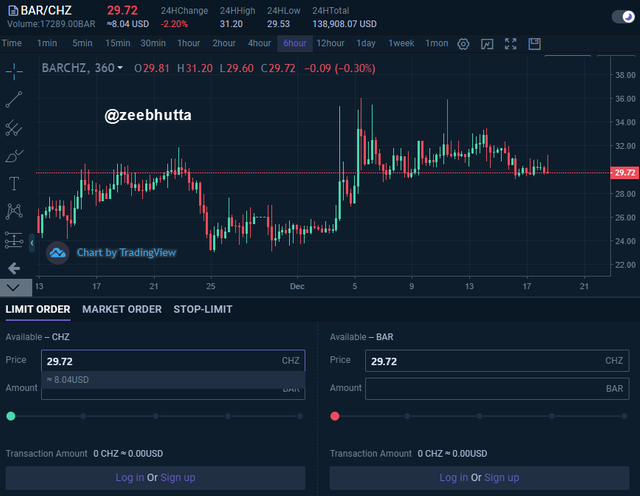Switch chart to 15min interval

tap(118, 43)
